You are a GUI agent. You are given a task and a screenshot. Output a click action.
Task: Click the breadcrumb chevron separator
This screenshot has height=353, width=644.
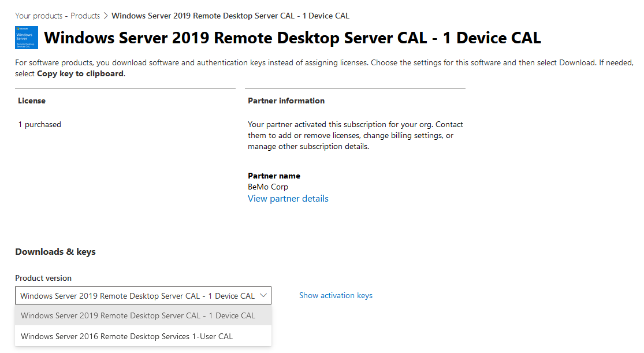[x=106, y=16]
